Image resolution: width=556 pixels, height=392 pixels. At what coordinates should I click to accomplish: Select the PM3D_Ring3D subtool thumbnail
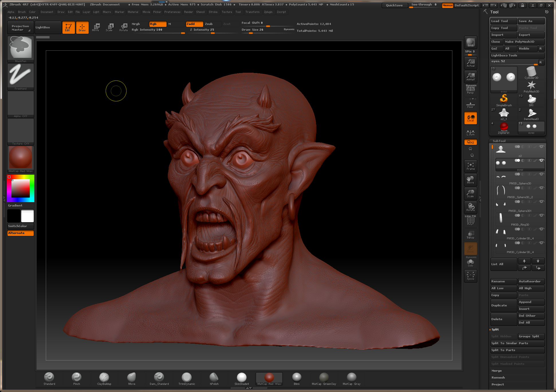(x=501, y=218)
